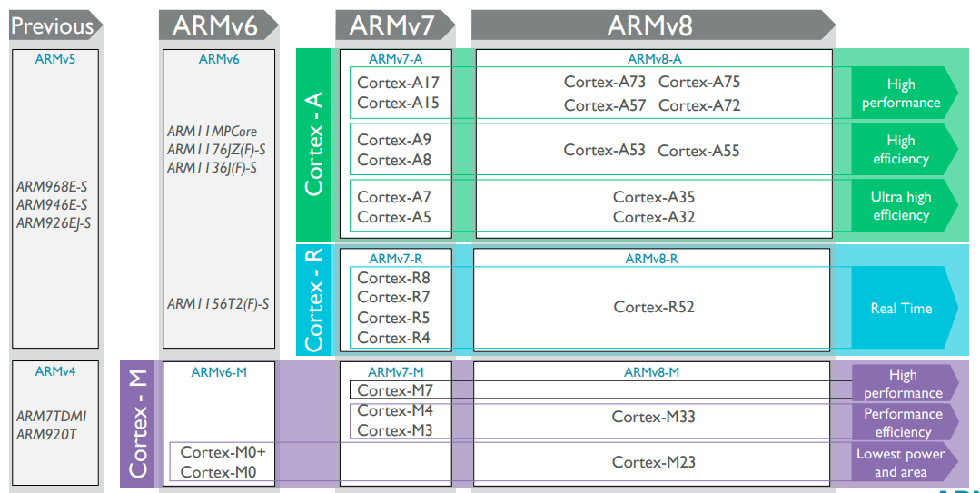
Task: Click the ARM1156T2(F)-S entry
Action: [x=217, y=303]
